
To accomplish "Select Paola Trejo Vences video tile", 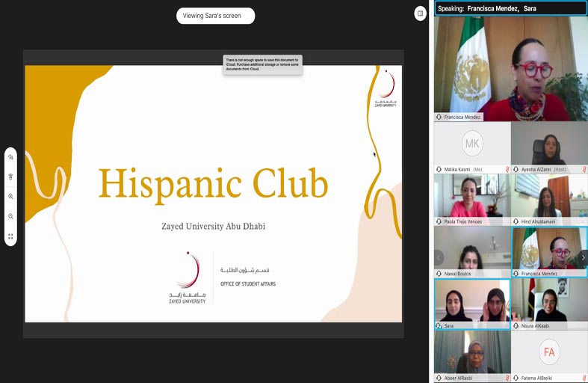I will 472,197.
